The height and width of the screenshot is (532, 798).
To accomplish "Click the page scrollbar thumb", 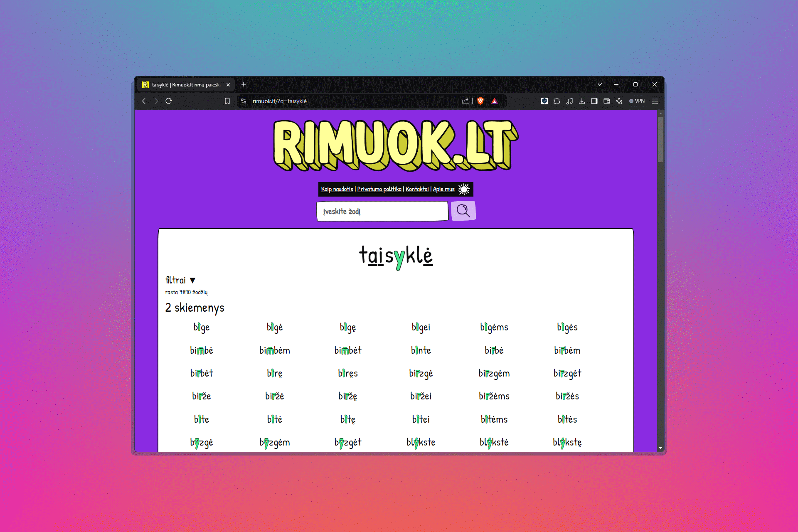I will tap(660, 139).
